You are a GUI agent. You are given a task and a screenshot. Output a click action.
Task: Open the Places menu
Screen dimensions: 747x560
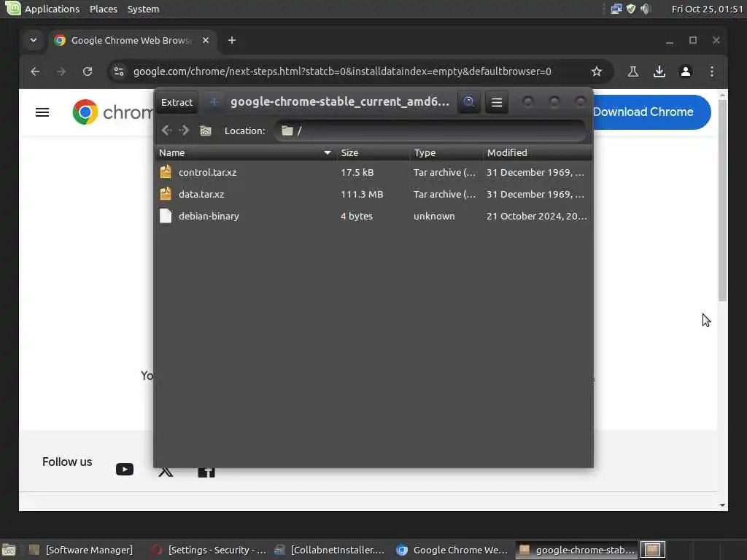point(104,9)
